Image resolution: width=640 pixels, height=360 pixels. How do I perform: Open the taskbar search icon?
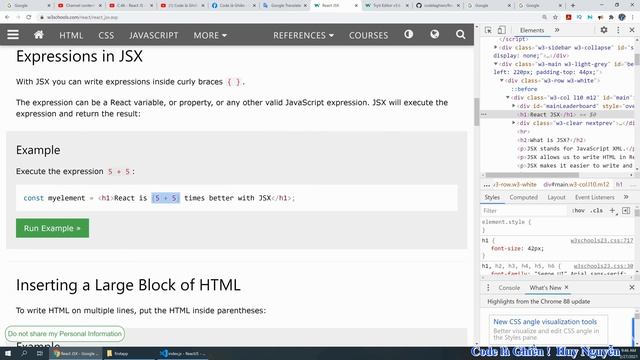click(24, 353)
